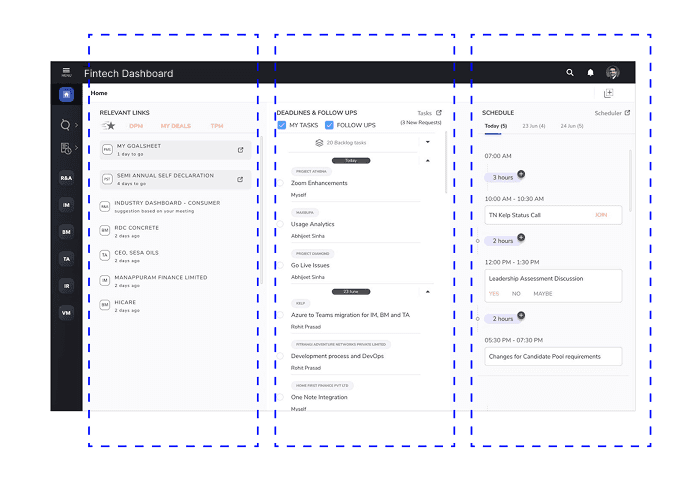This screenshot has width=691, height=479.
Task: Mark Go Live Issues task complete
Action: [280, 265]
